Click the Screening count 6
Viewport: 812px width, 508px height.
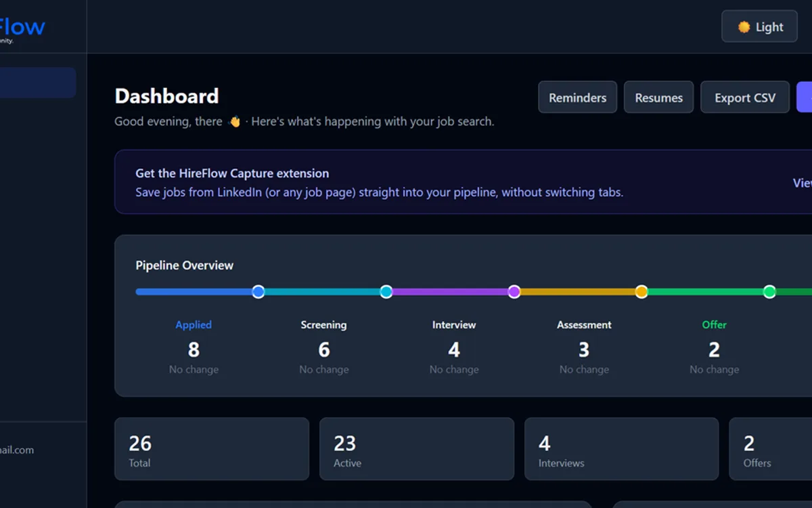324,350
